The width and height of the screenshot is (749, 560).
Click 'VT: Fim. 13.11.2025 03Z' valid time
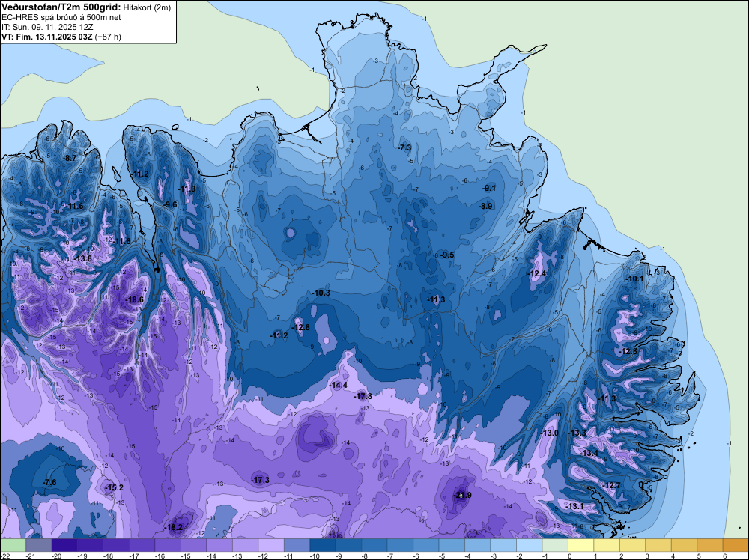coord(47,37)
